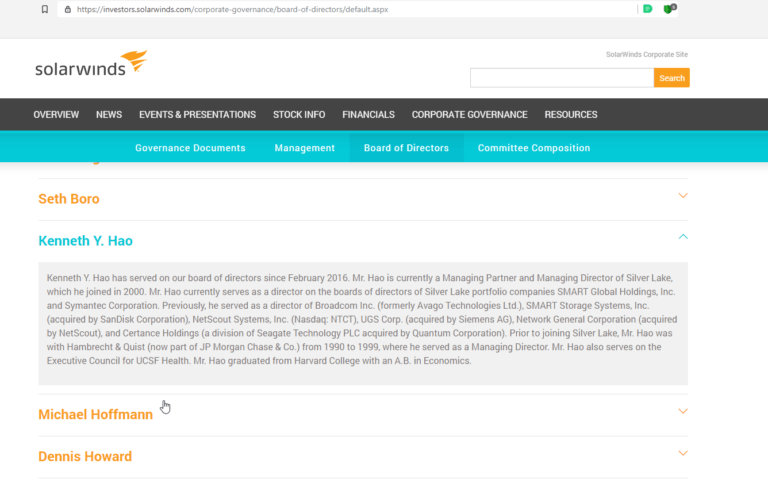Open the CORPORATE GOVERNANCE menu

click(x=469, y=115)
